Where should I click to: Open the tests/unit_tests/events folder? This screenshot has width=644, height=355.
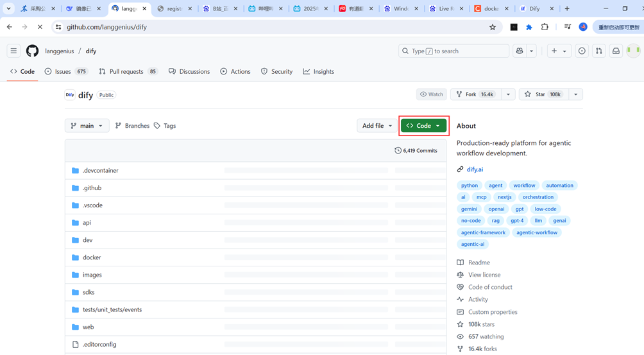(x=112, y=310)
